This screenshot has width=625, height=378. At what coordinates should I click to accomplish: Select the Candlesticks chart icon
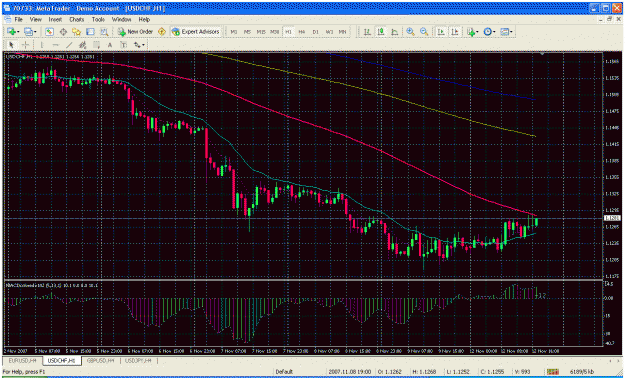click(x=381, y=32)
